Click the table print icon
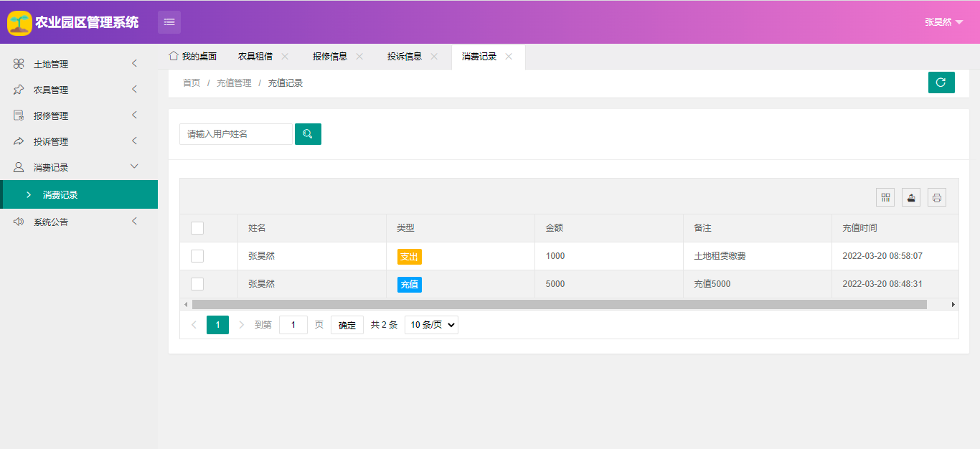Image resolution: width=980 pixels, height=449 pixels. 937,197
